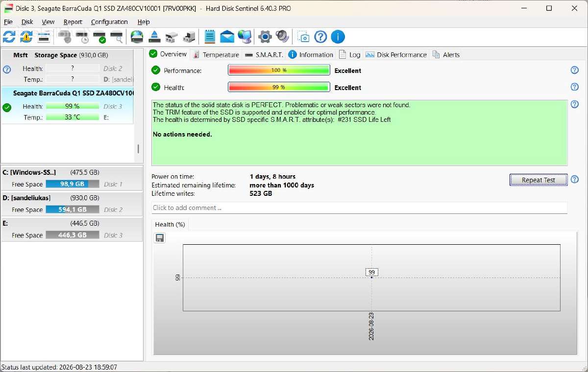This screenshot has height=372, width=588.
Task: Select the Msft Storage Space disk entry
Action: [68, 68]
